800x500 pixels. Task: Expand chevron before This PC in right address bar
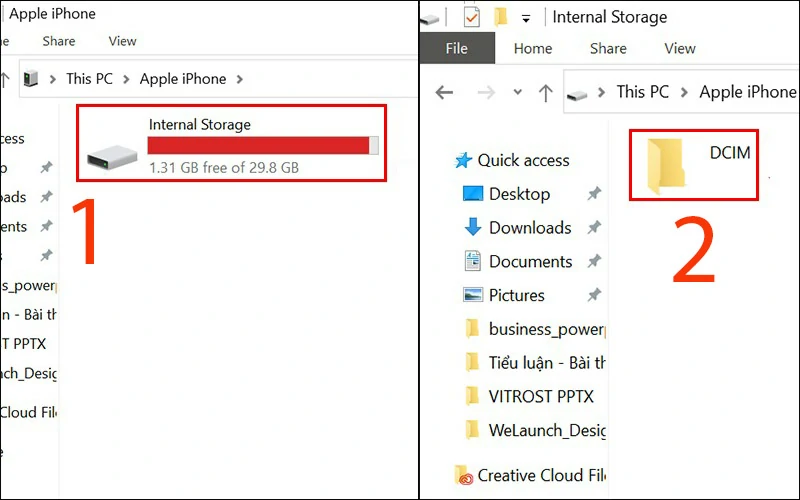tap(602, 93)
